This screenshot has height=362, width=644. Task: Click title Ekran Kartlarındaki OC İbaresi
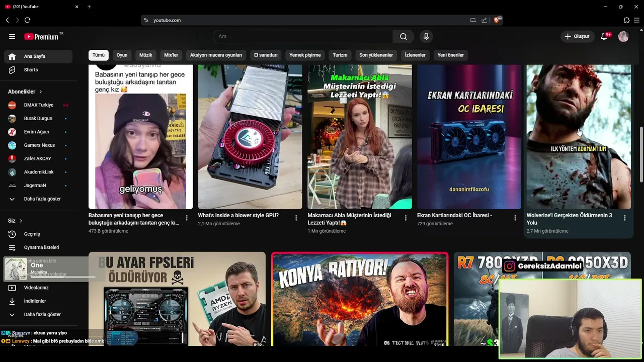click(454, 215)
